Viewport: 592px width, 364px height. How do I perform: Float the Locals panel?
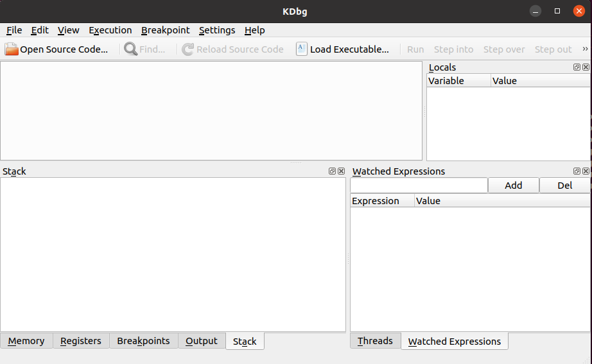tap(577, 67)
